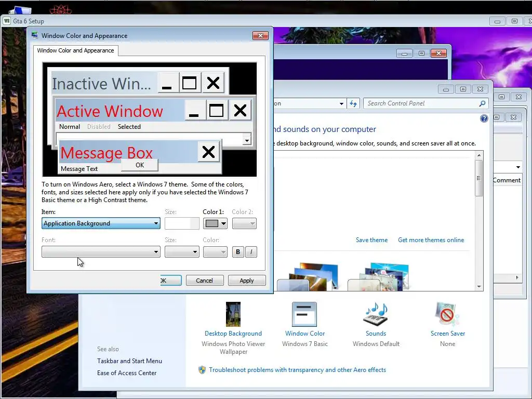Expand the address bar history dropdown arrow
Viewport: 532px width, 399px height.
point(341,104)
